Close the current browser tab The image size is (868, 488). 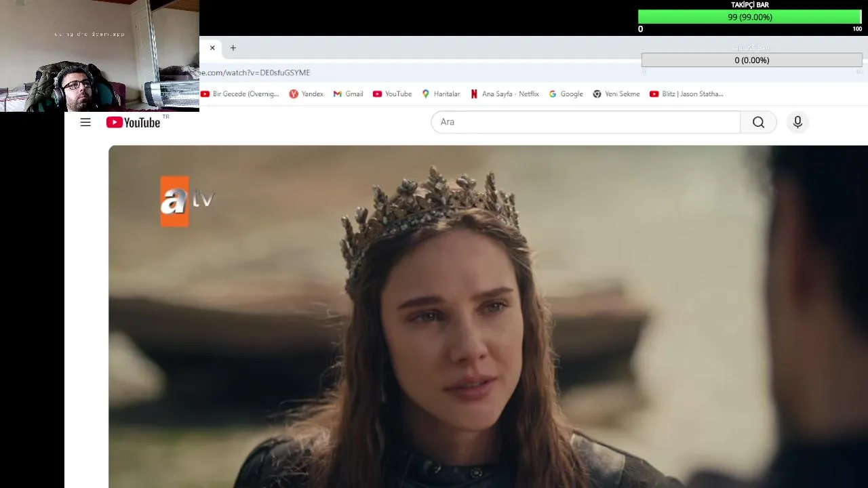[x=212, y=48]
